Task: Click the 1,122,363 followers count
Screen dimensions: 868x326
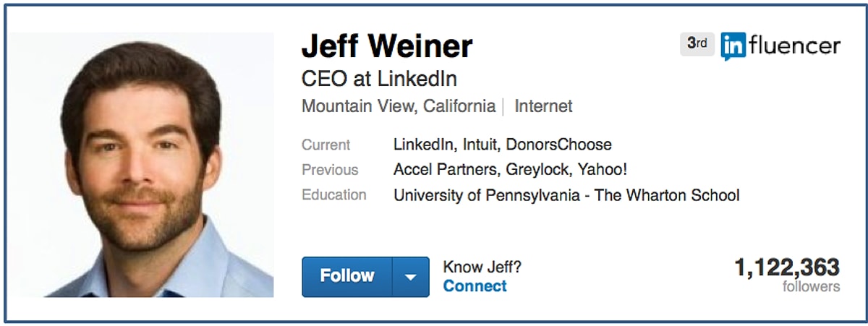Action: coord(787,268)
